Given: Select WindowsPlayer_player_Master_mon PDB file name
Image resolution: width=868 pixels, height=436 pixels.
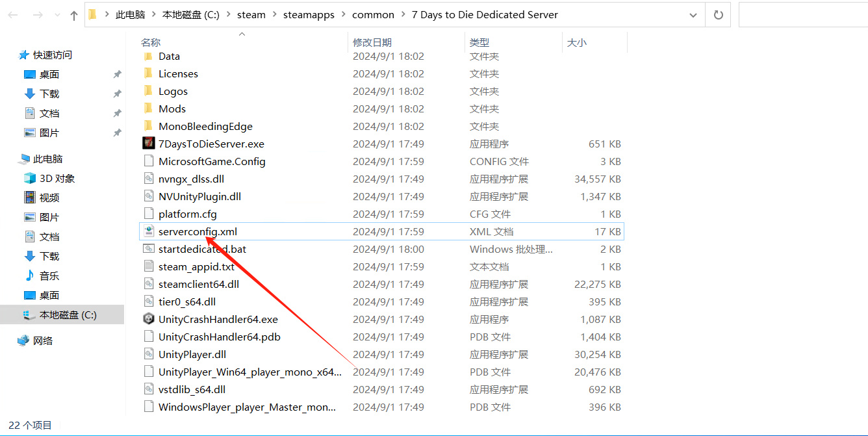Looking at the screenshot, I should coord(248,407).
